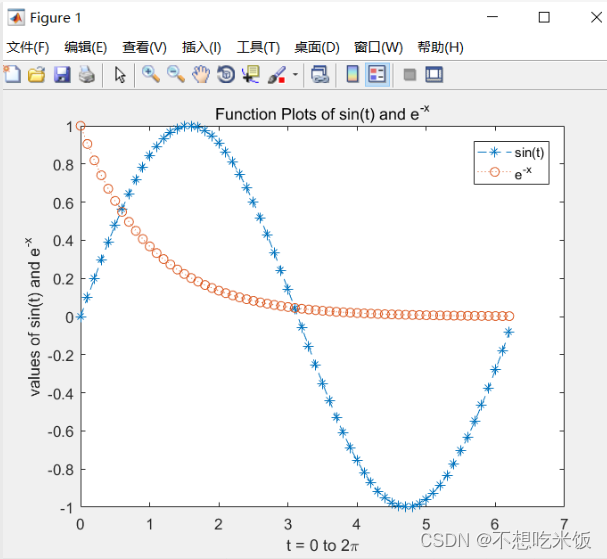This screenshot has width=607, height=559.
Task: Click the e^-x legend entry
Action: point(505,173)
